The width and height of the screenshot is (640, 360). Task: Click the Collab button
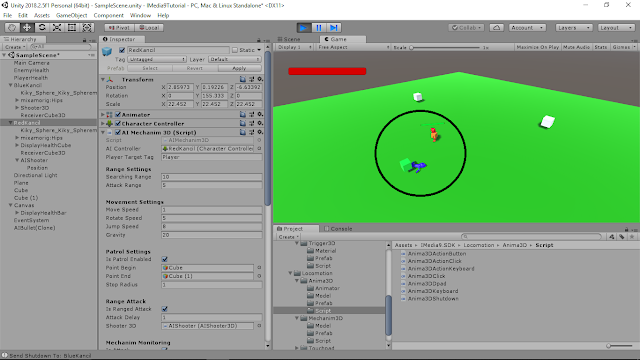pos(467,27)
